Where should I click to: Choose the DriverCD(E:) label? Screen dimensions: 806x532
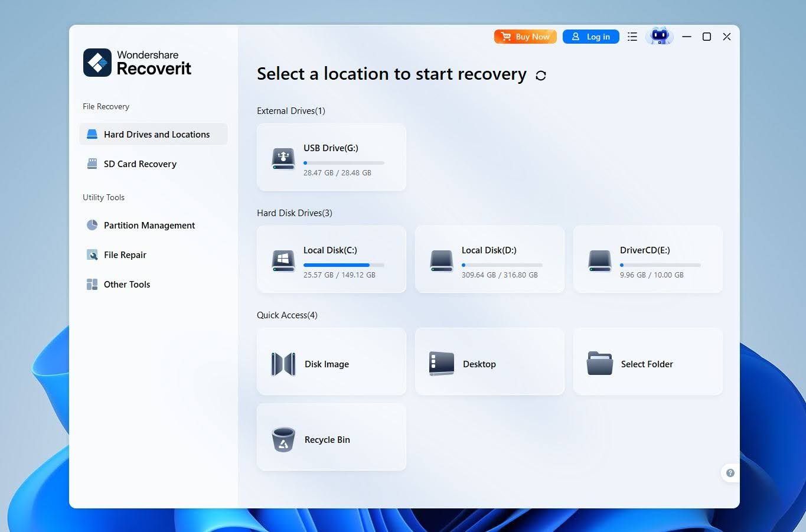click(x=645, y=250)
